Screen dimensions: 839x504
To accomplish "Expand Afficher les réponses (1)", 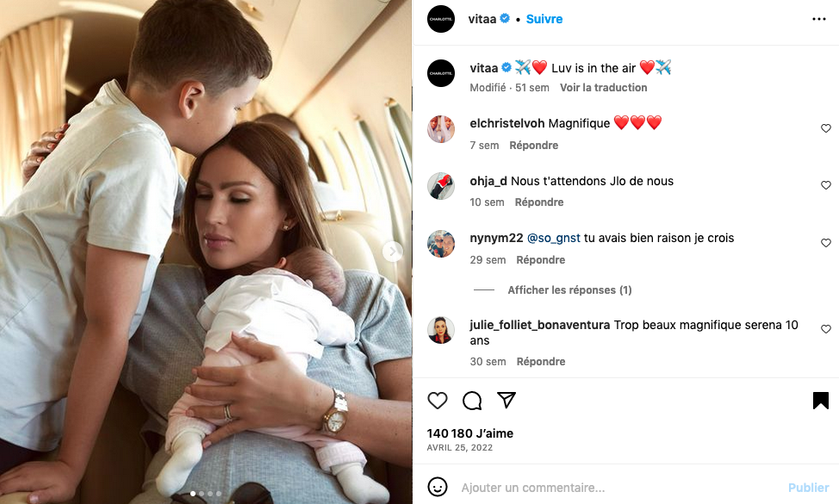I will pos(569,290).
